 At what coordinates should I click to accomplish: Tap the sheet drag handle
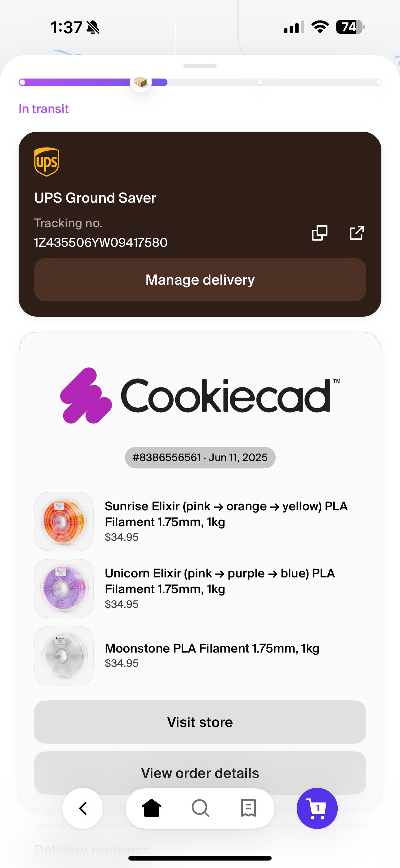coord(200,66)
